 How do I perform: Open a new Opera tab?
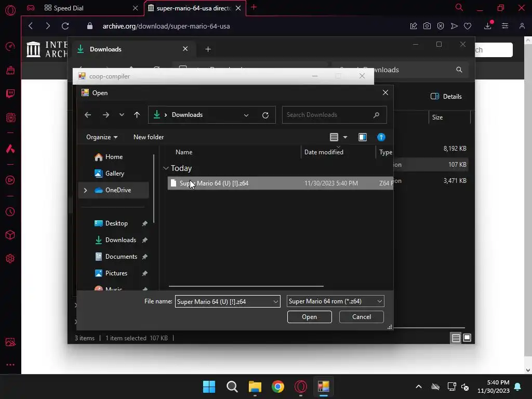[x=254, y=7]
